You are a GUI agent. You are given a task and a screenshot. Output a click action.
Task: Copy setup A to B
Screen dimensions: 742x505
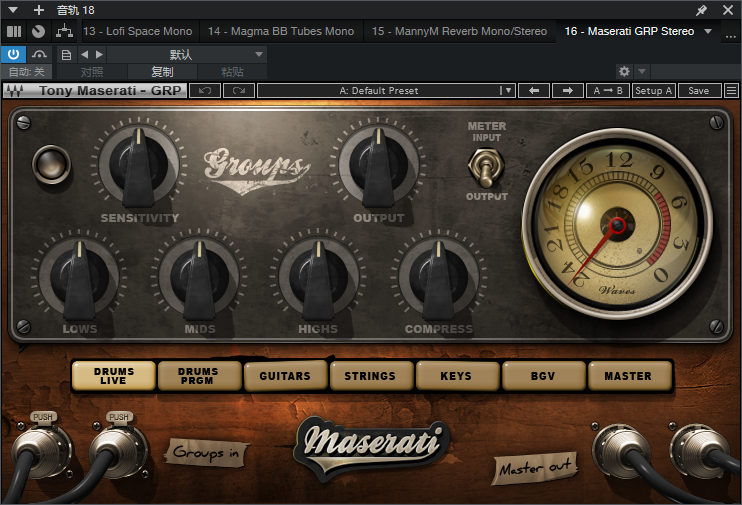[608, 90]
